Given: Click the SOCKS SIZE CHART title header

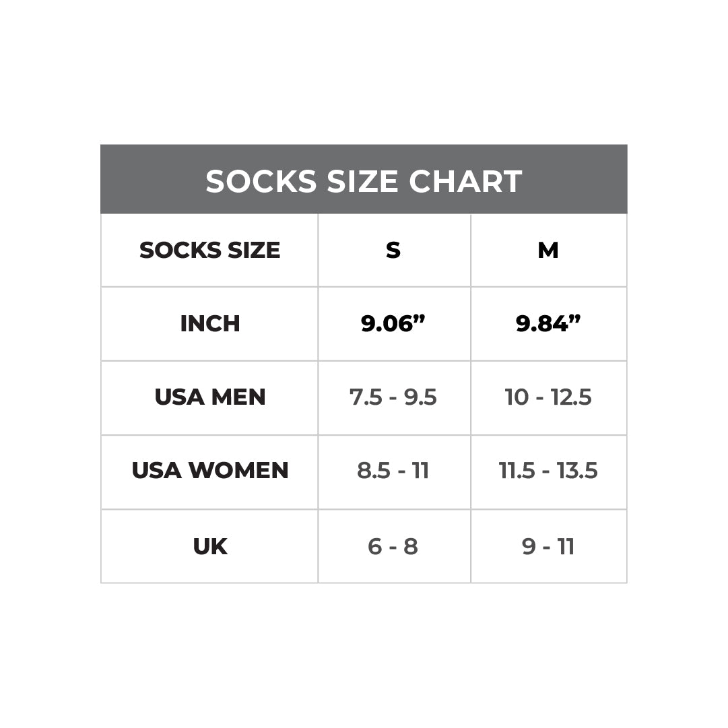Looking at the screenshot, I should coord(364,181).
